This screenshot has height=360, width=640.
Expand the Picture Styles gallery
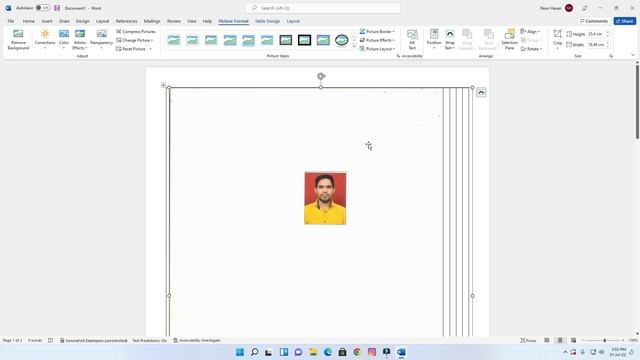tap(354, 47)
